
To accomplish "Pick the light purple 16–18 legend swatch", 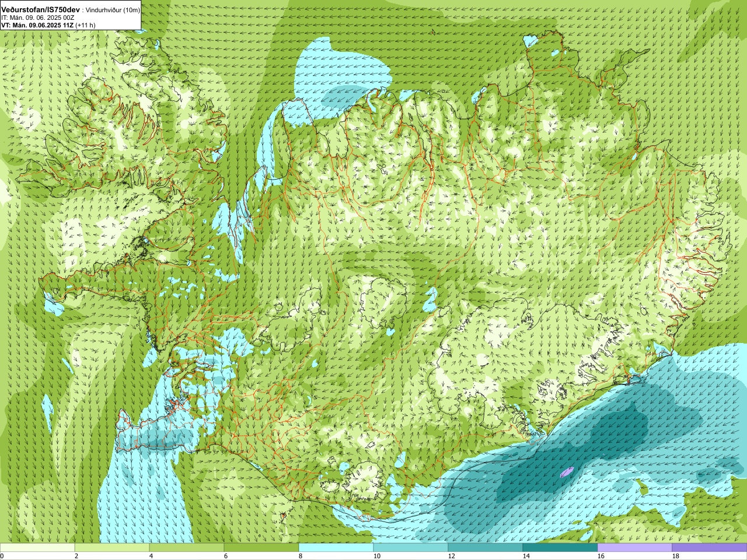I will (x=635, y=548).
